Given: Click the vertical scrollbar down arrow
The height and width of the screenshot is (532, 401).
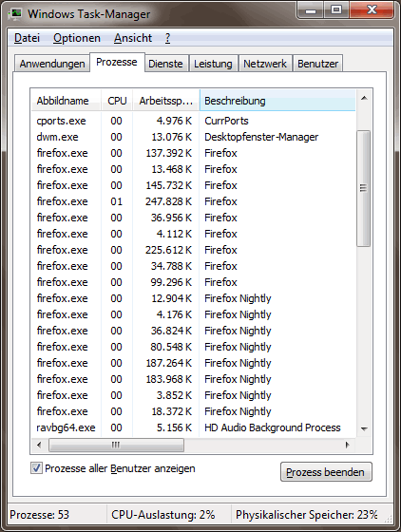Looking at the screenshot, I should 364,428.
